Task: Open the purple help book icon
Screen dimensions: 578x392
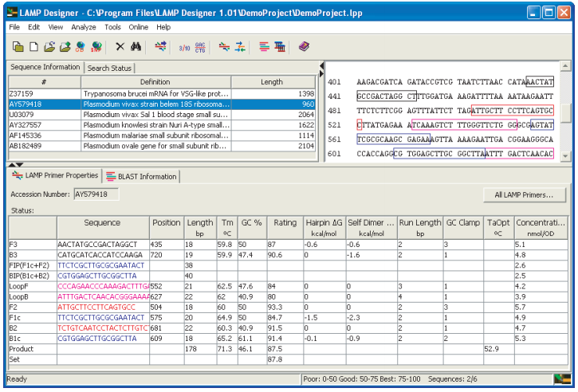Action: pos(304,47)
